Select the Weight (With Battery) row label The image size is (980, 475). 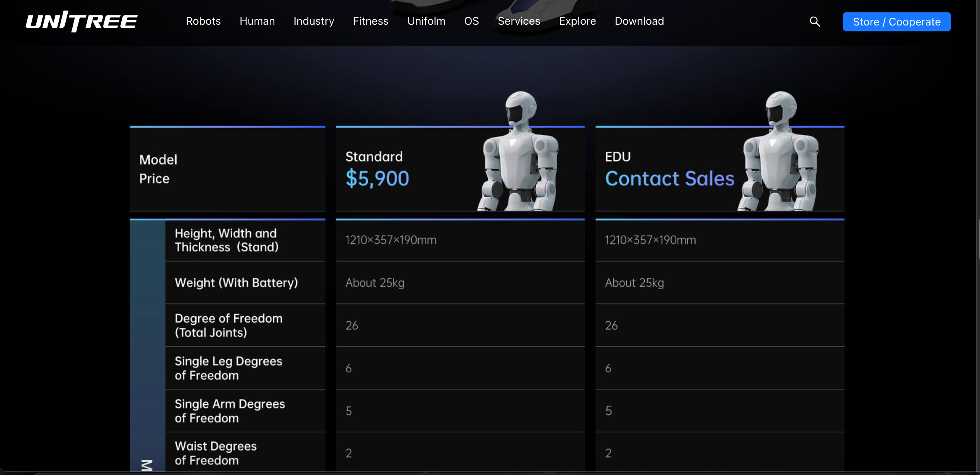[x=236, y=283]
